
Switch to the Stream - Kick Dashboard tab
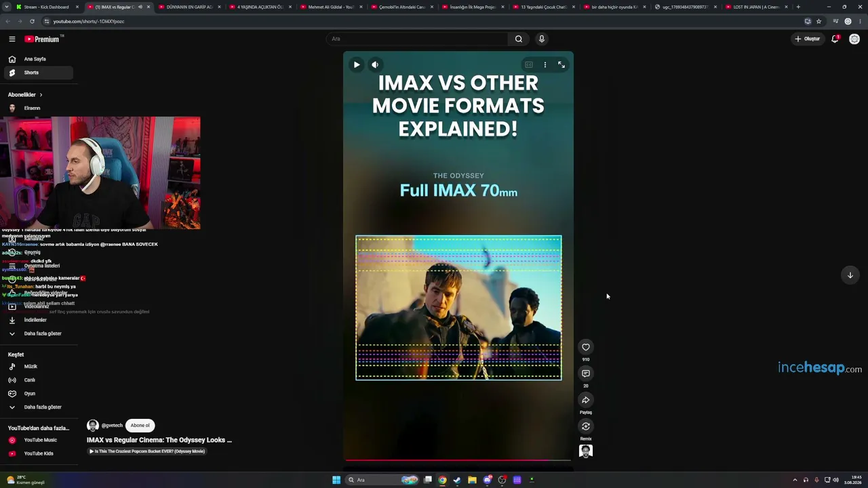coord(46,7)
